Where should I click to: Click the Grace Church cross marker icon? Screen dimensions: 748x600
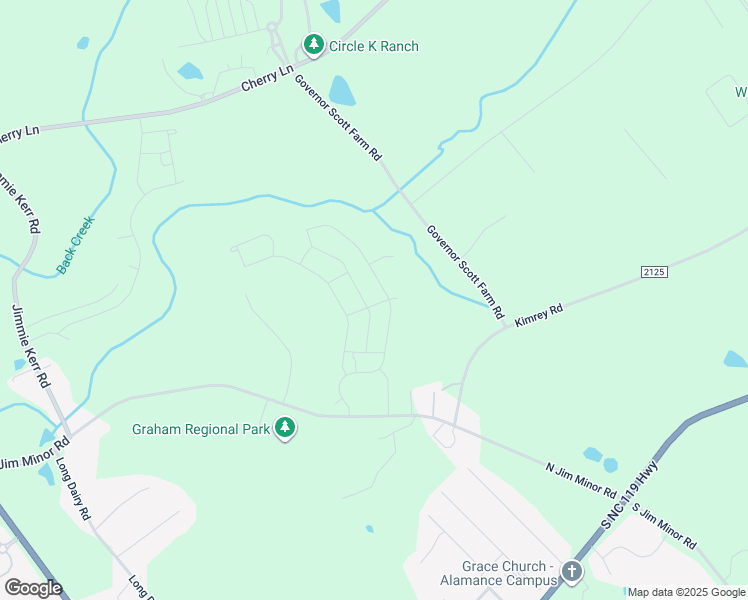(571, 572)
